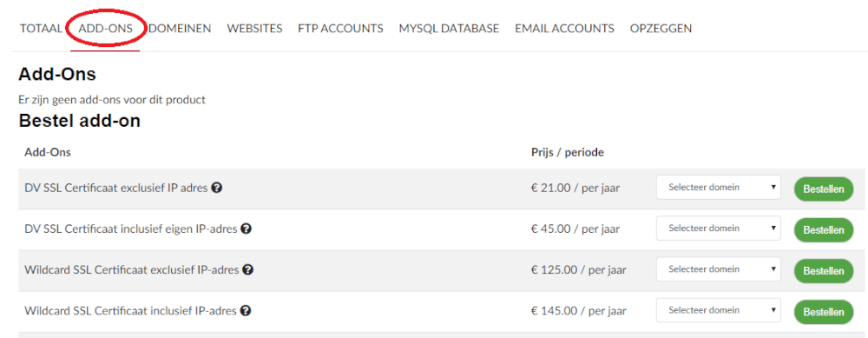The height and width of the screenshot is (338, 868).
Task: Open help icon for DV SSL exclusief IP
Action: (x=218, y=188)
